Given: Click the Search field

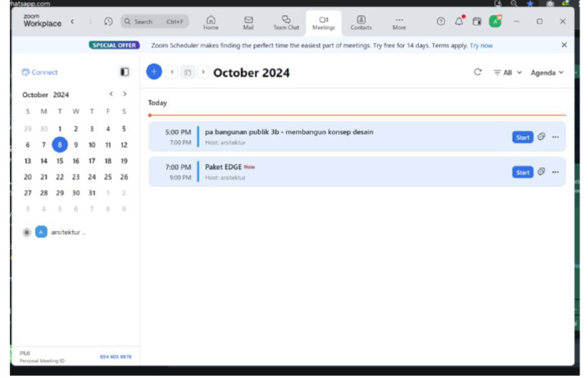Looking at the screenshot, I should [x=155, y=21].
